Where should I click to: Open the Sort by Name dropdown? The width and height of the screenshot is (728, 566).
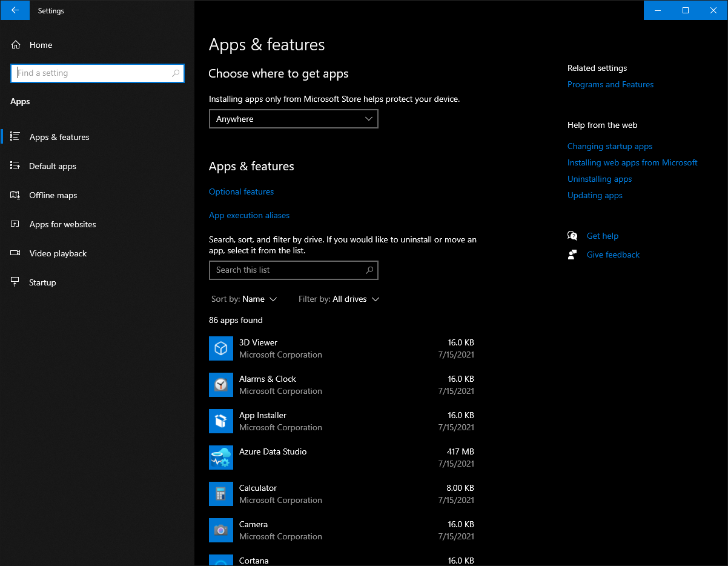pyautogui.click(x=244, y=299)
